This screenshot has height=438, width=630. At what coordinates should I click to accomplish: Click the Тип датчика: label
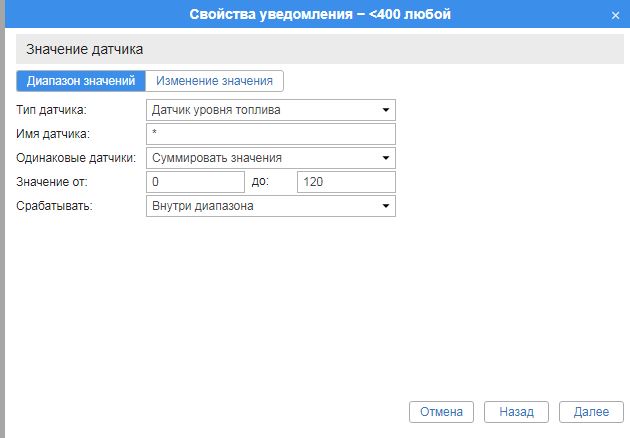click(52, 110)
